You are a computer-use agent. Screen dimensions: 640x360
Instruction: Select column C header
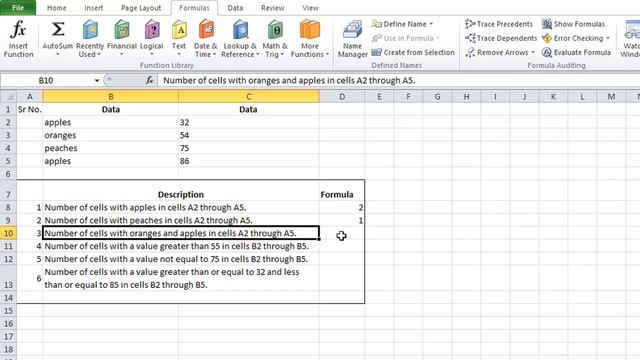click(x=249, y=97)
